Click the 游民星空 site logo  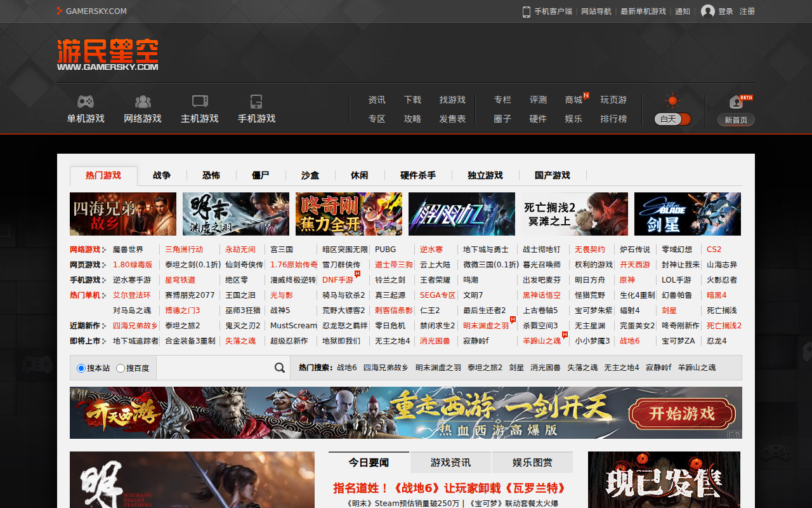click(x=107, y=55)
